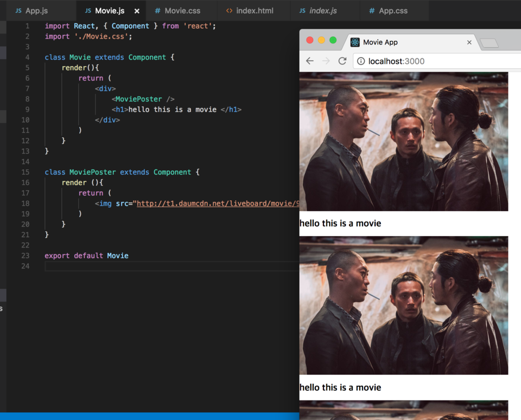
Task: Click line number 1 in the gutter
Action: (x=27, y=26)
